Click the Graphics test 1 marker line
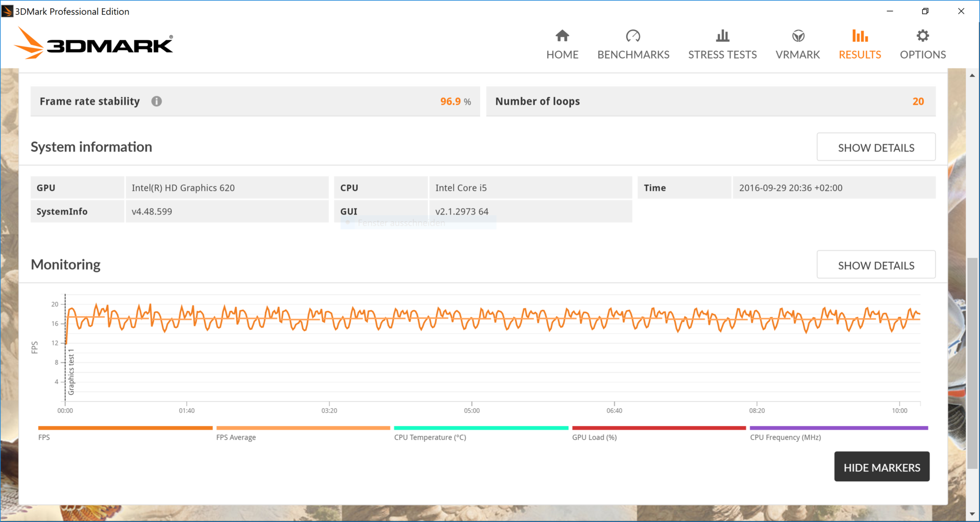The height and width of the screenshot is (522, 980). (x=65, y=347)
